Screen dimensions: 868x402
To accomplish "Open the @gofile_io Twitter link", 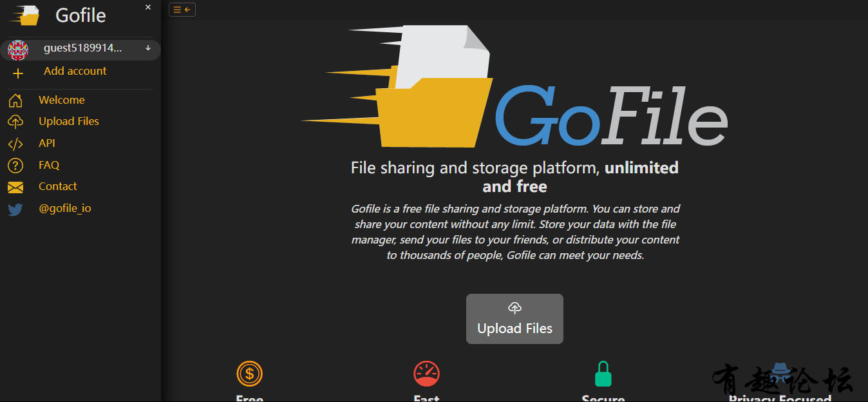I will point(65,208).
